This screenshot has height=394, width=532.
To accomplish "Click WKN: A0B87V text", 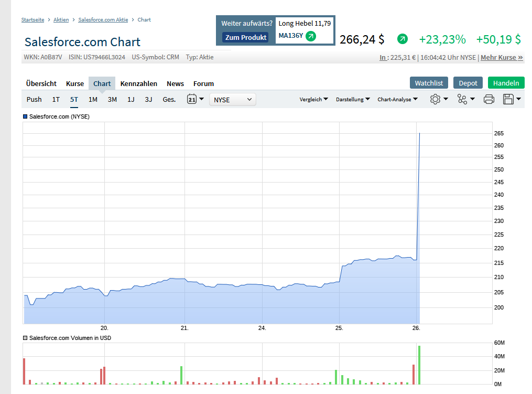I will (x=43, y=57).
